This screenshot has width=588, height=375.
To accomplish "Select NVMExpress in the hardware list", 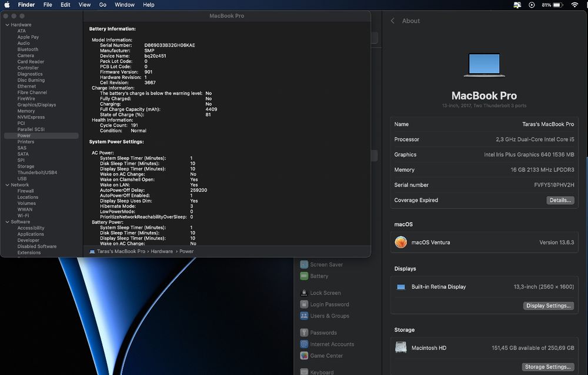I will point(31,117).
